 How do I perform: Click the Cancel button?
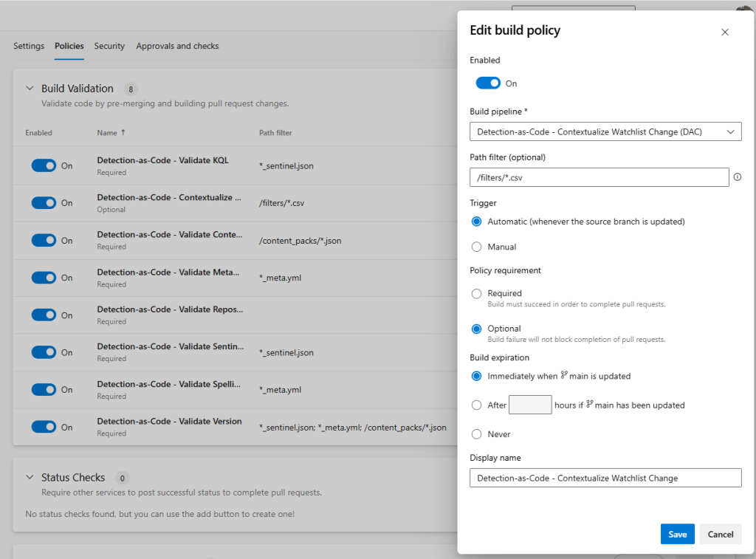pos(721,534)
